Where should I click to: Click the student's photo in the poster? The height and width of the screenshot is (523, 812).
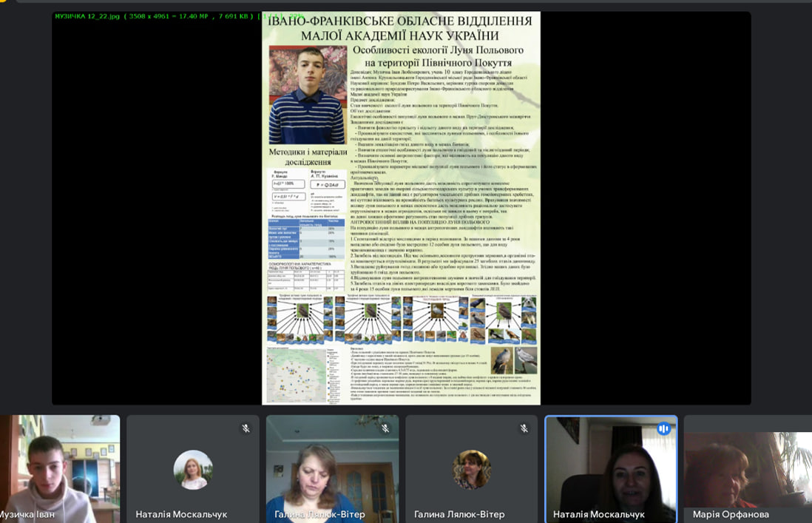[307, 94]
